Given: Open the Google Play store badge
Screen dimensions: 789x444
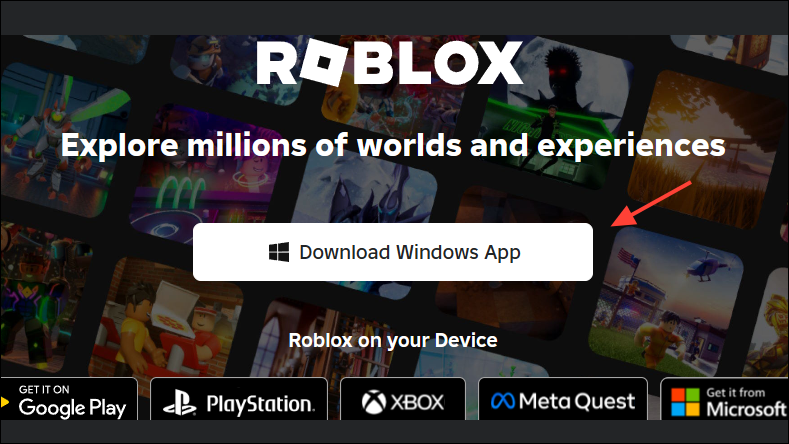Looking at the screenshot, I should point(68,399).
